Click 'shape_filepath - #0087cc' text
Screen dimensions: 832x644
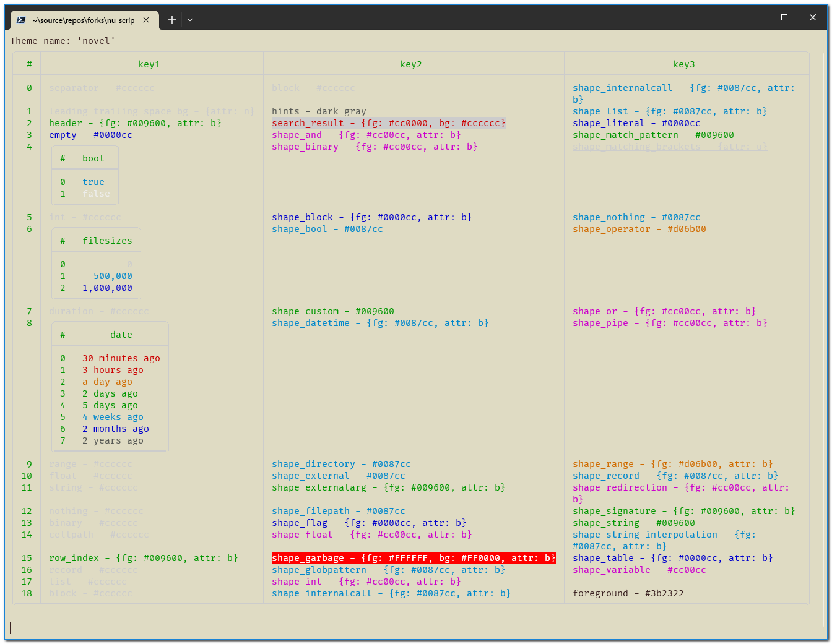coord(339,511)
